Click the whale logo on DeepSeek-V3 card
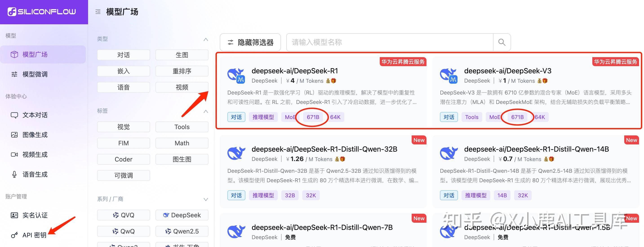 coord(449,76)
